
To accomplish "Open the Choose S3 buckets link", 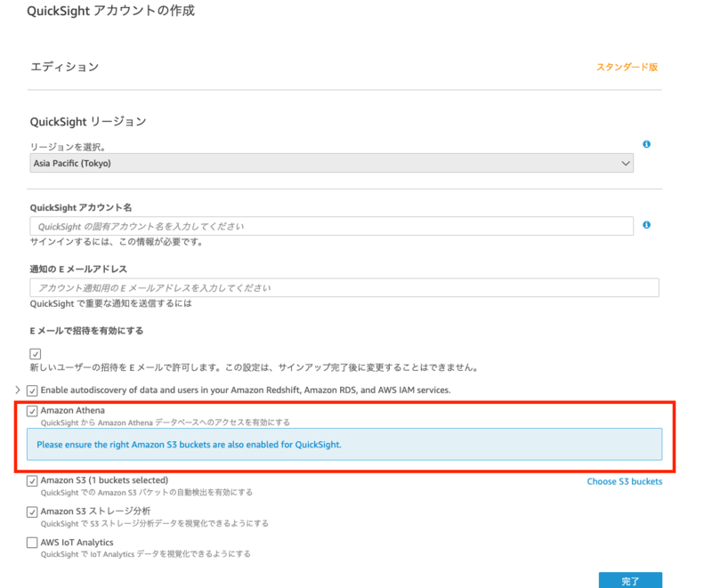I will [x=625, y=481].
